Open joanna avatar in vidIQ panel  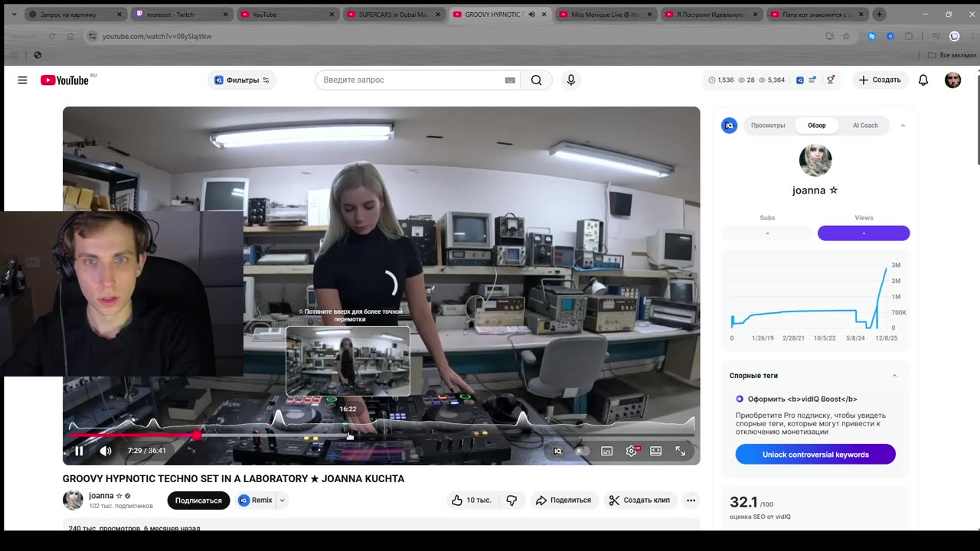point(815,161)
